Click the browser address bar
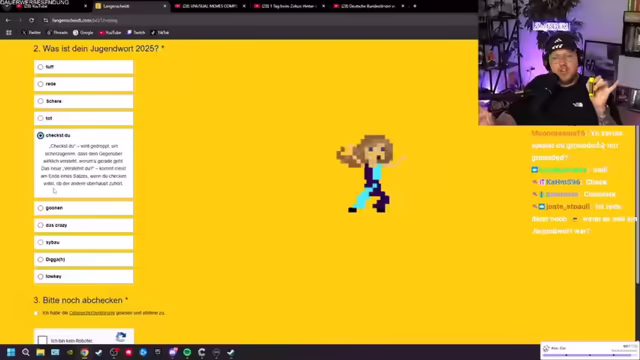The image size is (640, 360). click(245, 20)
